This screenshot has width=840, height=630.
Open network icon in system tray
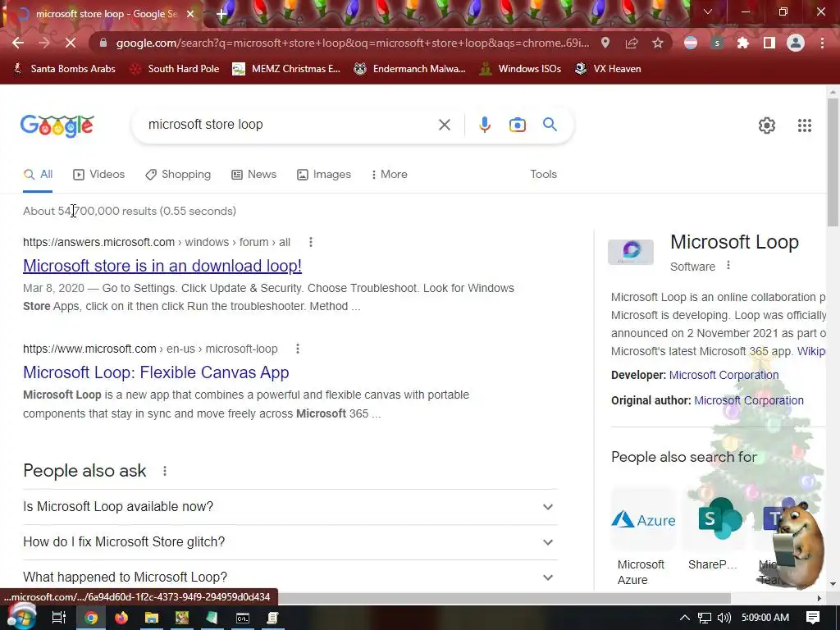pos(705,618)
